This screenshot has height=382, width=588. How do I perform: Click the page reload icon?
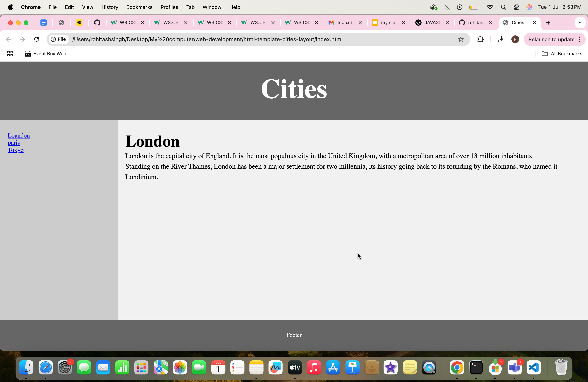tap(37, 39)
